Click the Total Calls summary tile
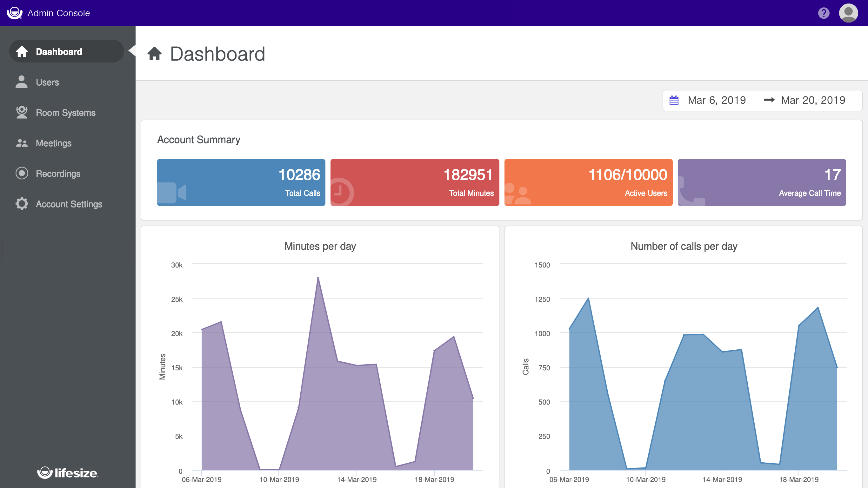868x488 pixels. tap(241, 182)
